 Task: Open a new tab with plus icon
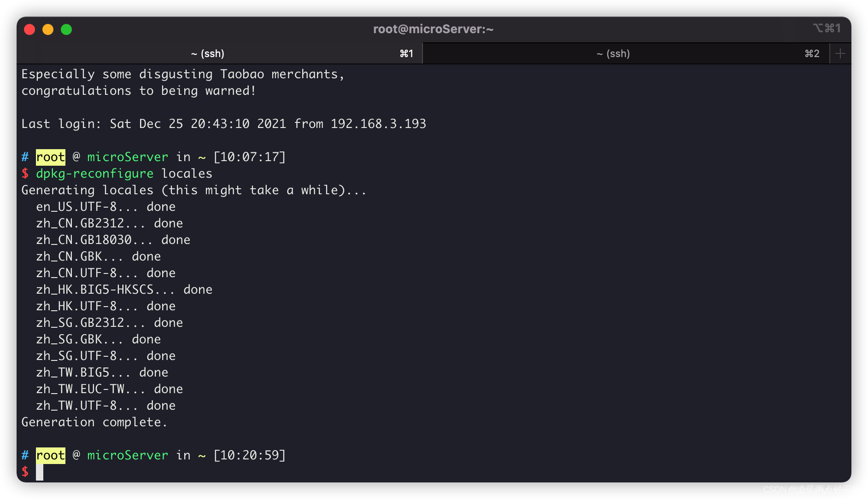(840, 53)
